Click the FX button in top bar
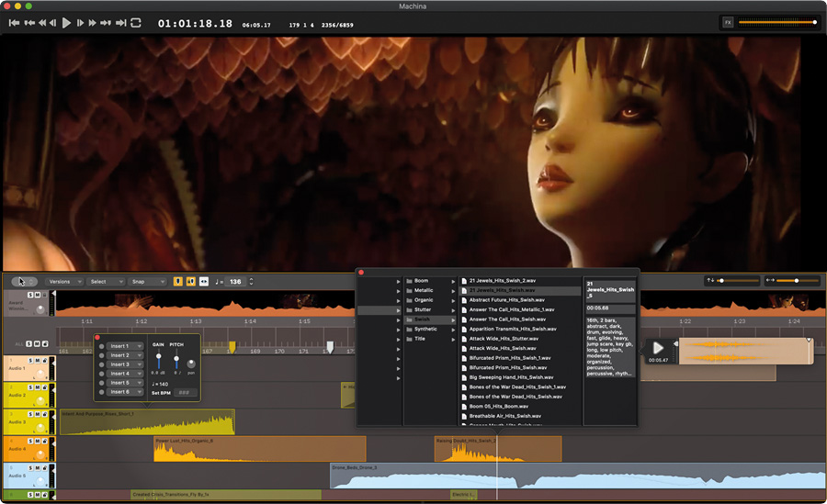The width and height of the screenshot is (827, 504). tap(728, 22)
